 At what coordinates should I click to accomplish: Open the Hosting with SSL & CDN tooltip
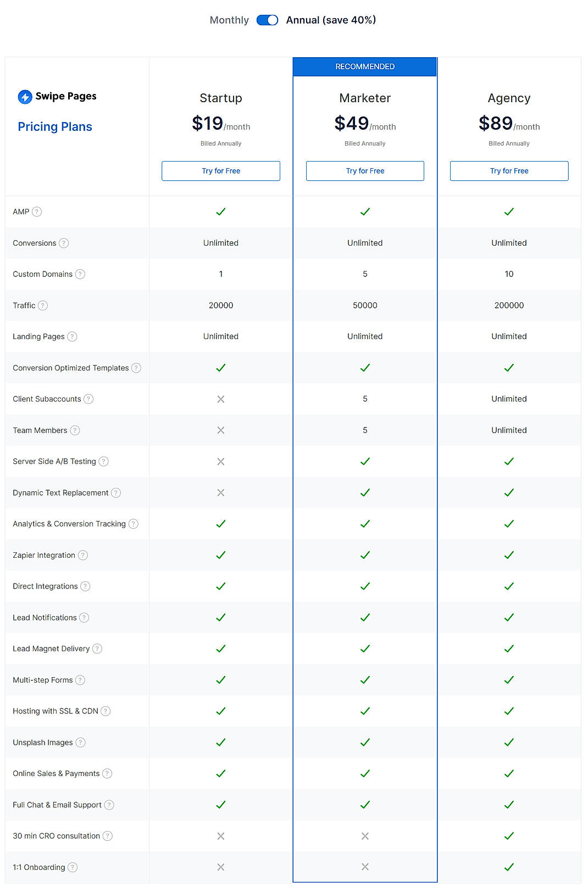tap(105, 711)
